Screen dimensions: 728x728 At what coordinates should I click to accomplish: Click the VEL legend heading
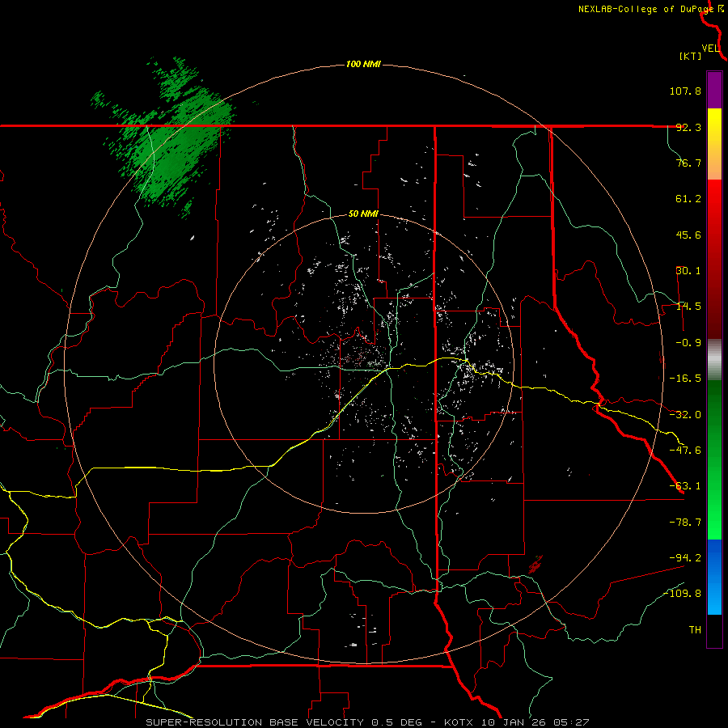tap(711, 48)
